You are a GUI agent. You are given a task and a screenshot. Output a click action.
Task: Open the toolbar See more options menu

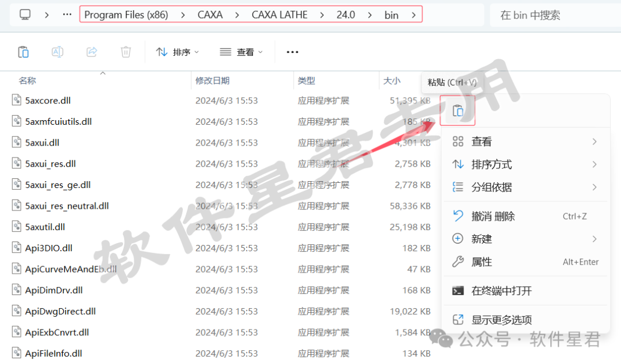pyautogui.click(x=292, y=52)
